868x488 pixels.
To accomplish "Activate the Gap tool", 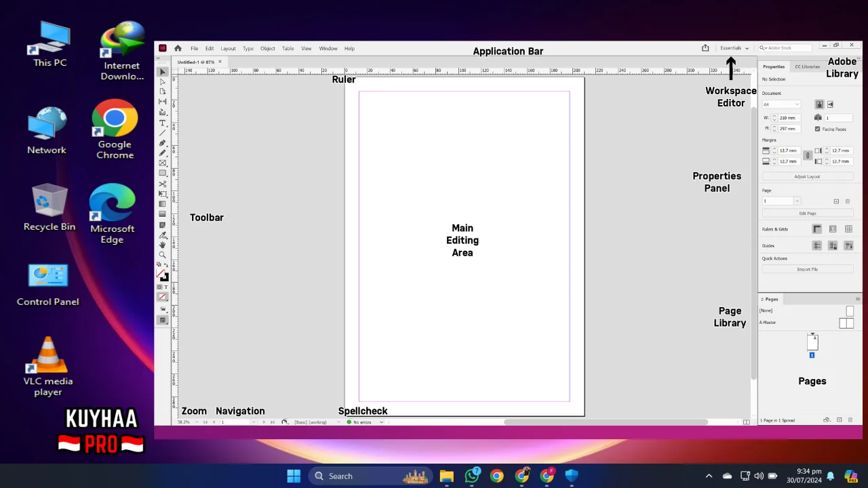I will pos(163,102).
